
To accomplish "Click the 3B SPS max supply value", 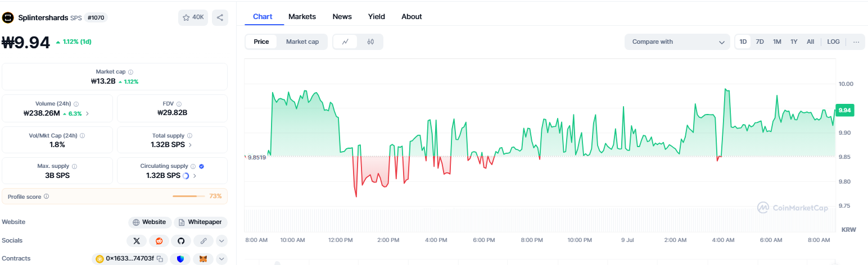I will click(57, 176).
